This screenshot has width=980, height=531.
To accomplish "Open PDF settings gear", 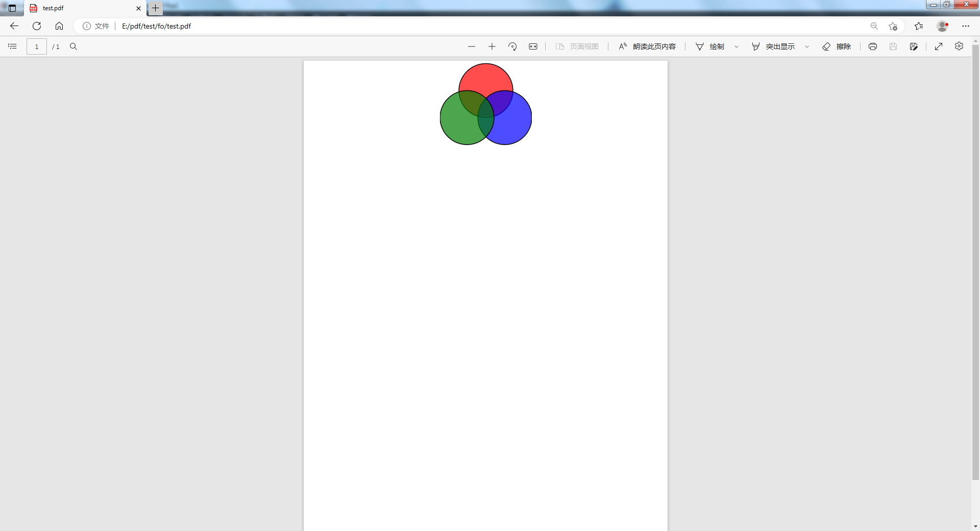I will pos(959,46).
